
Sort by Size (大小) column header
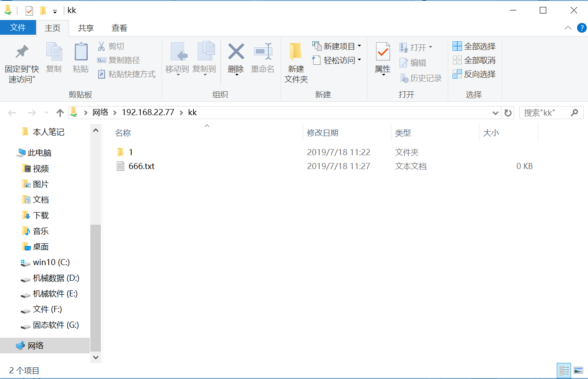[x=491, y=133]
